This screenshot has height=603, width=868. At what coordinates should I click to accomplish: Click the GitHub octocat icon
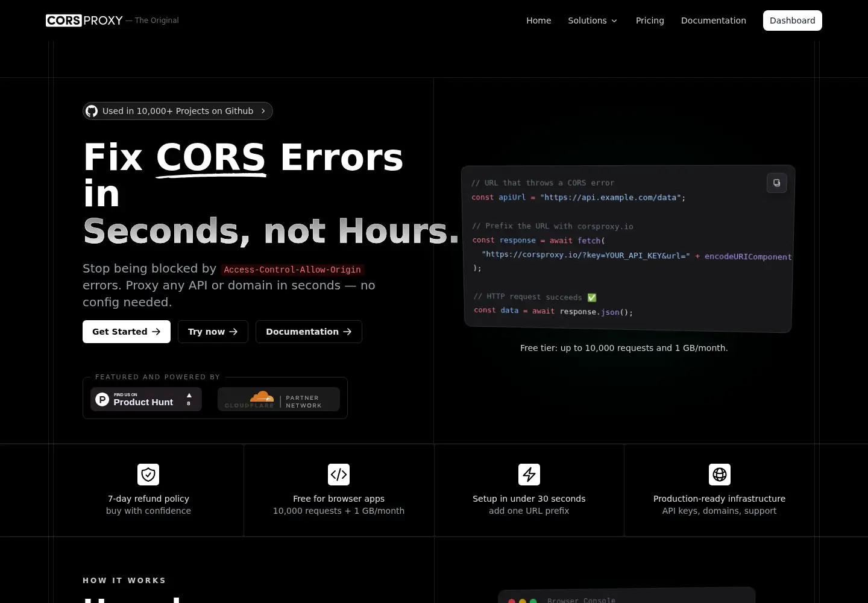[92, 111]
